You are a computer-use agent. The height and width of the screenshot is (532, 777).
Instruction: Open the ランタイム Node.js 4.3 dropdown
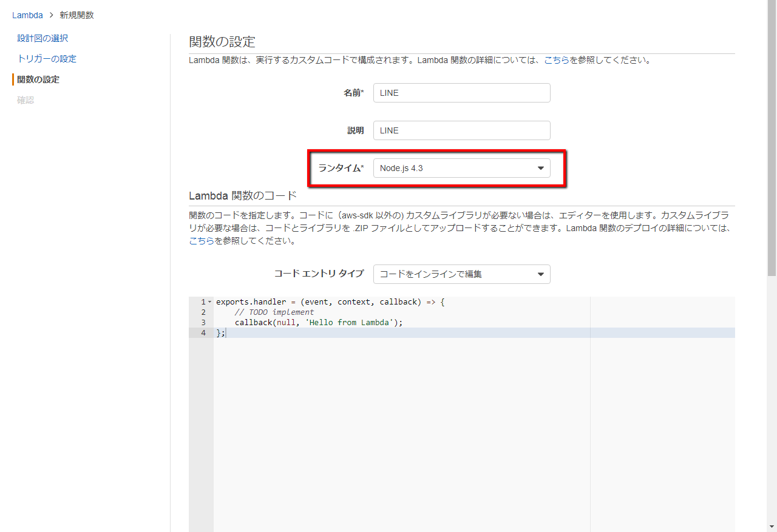point(461,168)
